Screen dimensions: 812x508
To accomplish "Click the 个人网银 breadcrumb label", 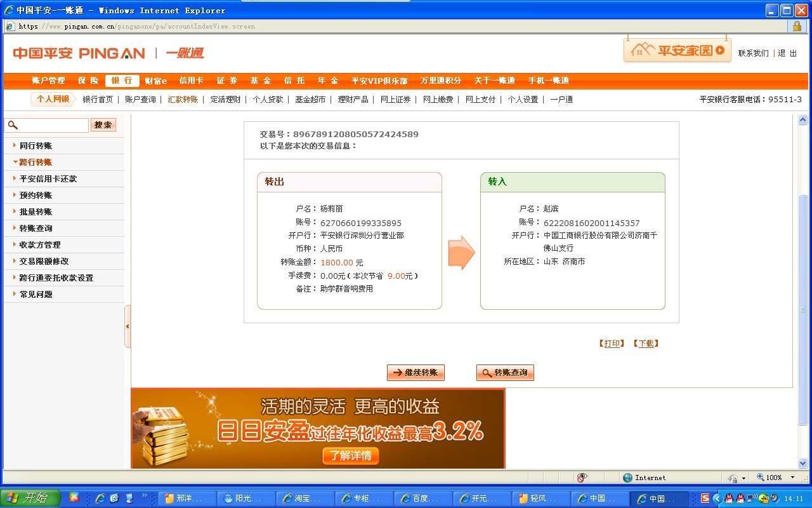I will pos(53,100).
